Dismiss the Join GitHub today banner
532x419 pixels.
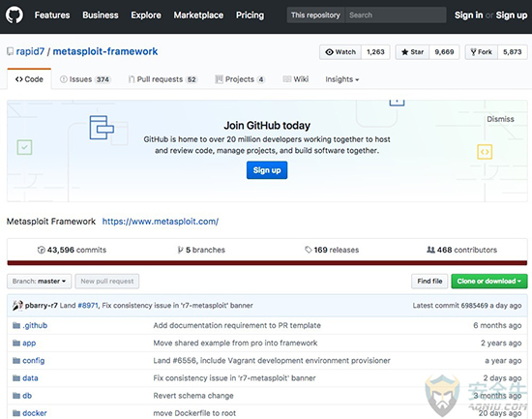point(500,119)
